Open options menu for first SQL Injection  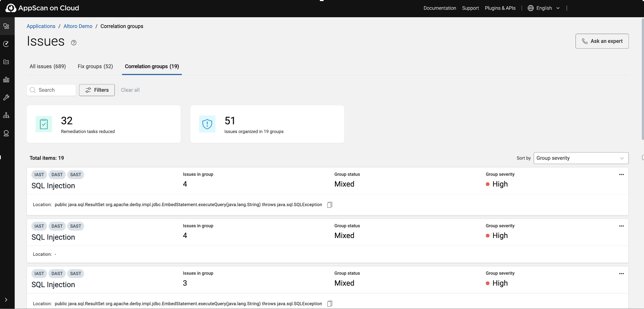(x=621, y=175)
